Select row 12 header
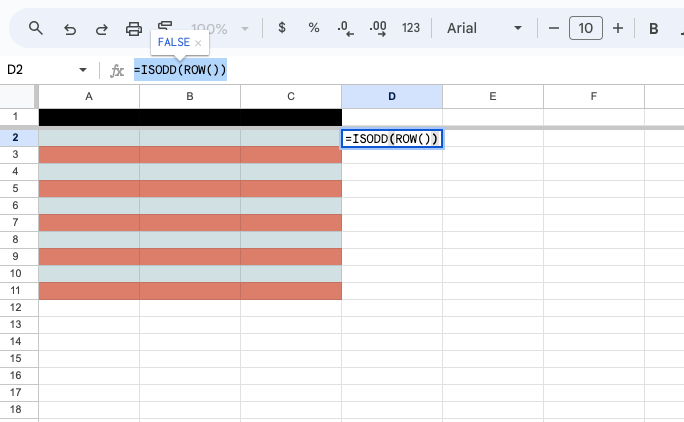 tap(17, 308)
